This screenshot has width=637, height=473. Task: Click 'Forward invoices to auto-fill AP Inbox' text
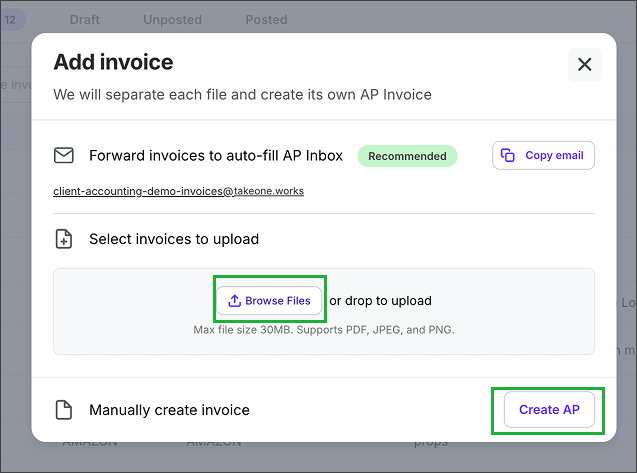[216, 156]
